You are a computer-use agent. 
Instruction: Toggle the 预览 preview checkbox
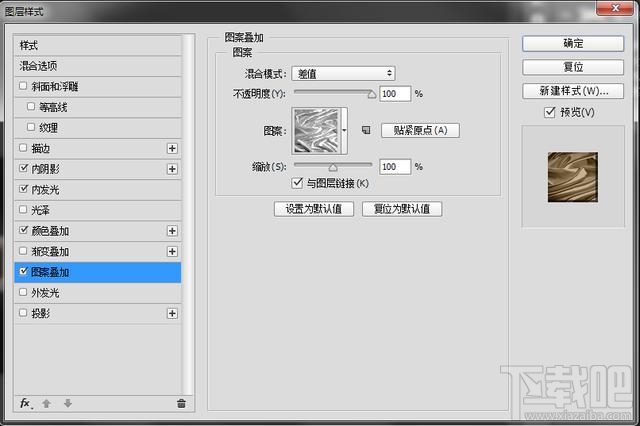tap(550, 112)
